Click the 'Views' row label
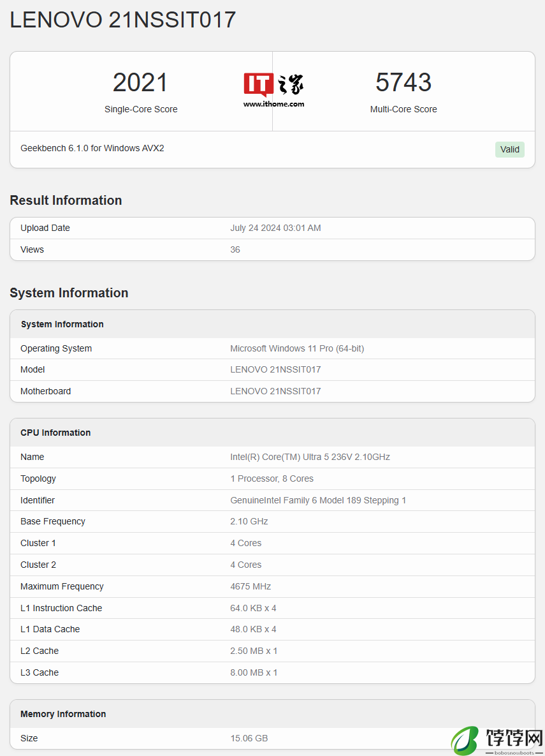The height and width of the screenshot is (756, 545). [32, 249]
